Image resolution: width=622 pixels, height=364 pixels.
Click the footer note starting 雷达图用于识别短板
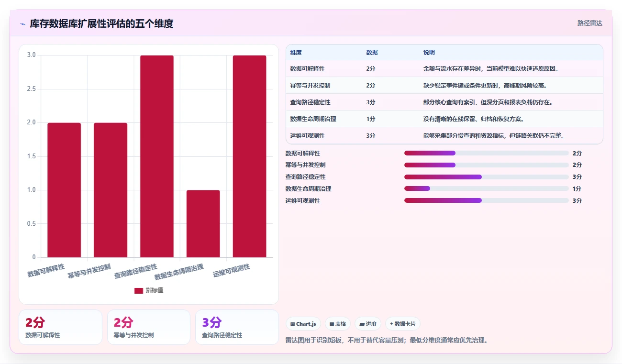point(387,341)
